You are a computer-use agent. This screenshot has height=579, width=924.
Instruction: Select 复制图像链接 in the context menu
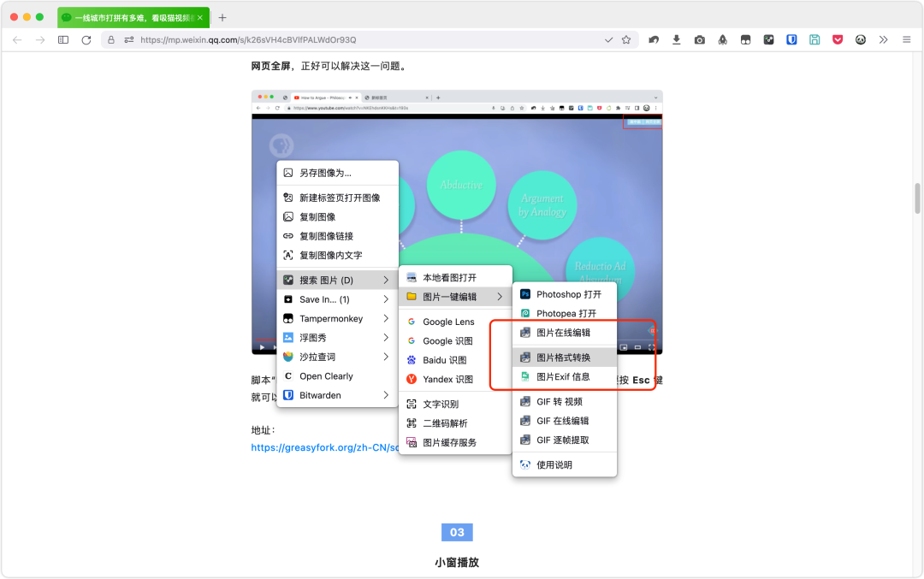pyautogui.click(x=338, y=235)
